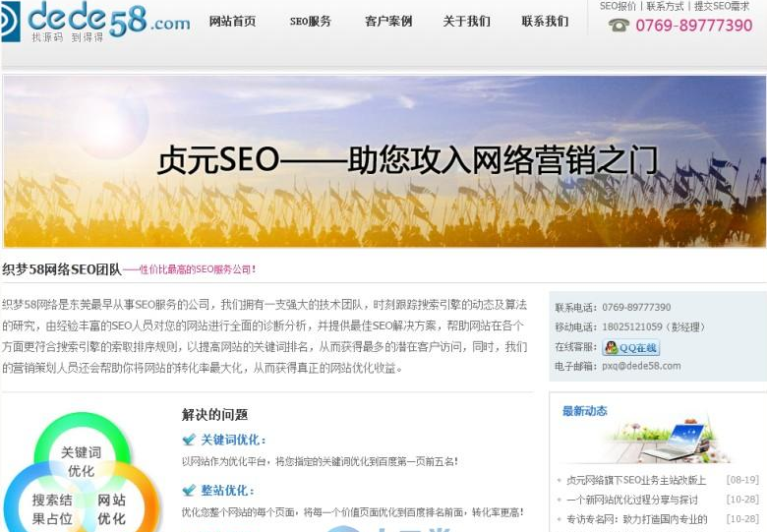Select the 关于我们 navigation item
Viewport: 767px width, 532px height.
click(x=467, y=22)
